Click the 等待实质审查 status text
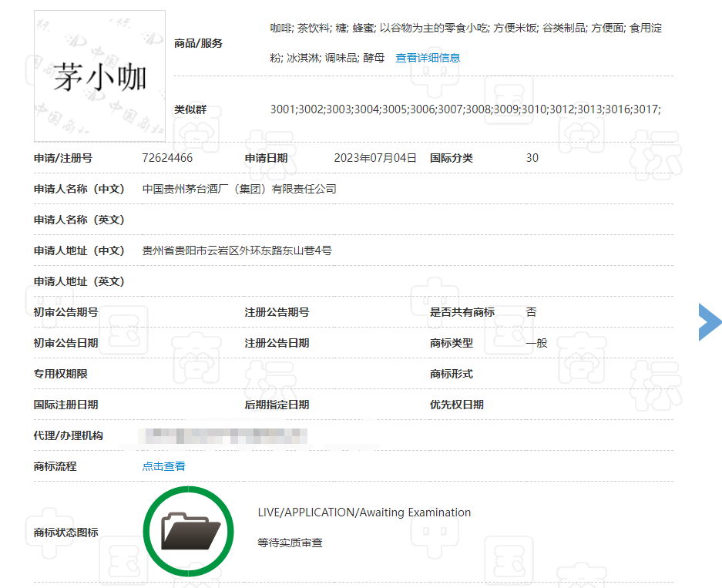 click(x=290, y=543)
